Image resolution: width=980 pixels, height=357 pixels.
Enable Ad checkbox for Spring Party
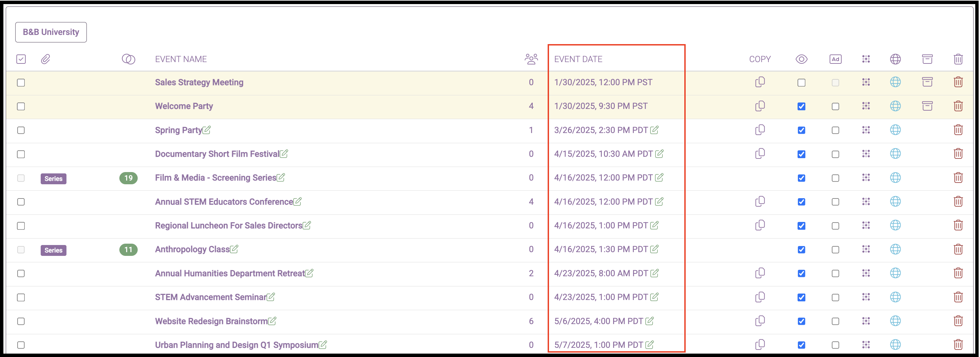point(836,131)
